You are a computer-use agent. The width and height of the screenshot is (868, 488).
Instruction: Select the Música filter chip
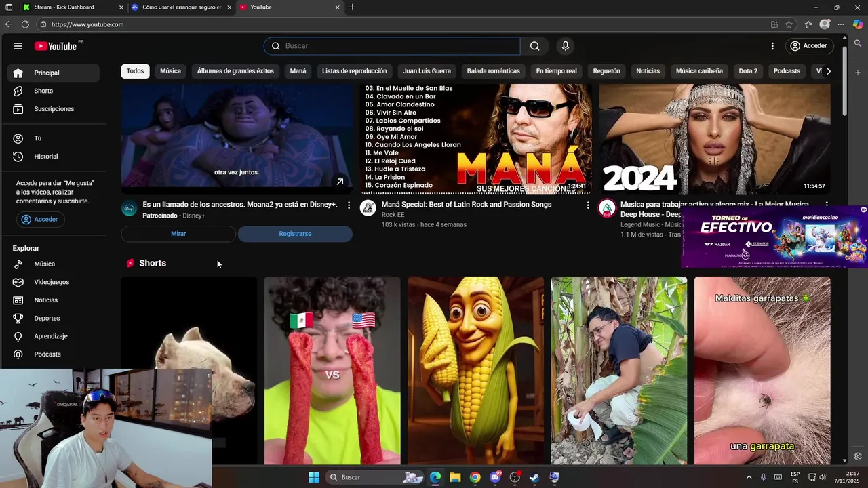tap(170, 71)
